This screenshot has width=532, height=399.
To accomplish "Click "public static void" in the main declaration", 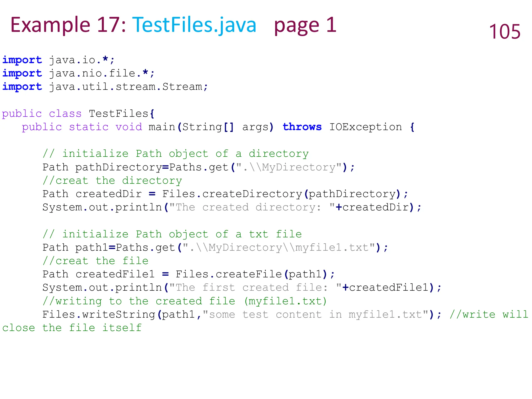I will click(82, 127).
